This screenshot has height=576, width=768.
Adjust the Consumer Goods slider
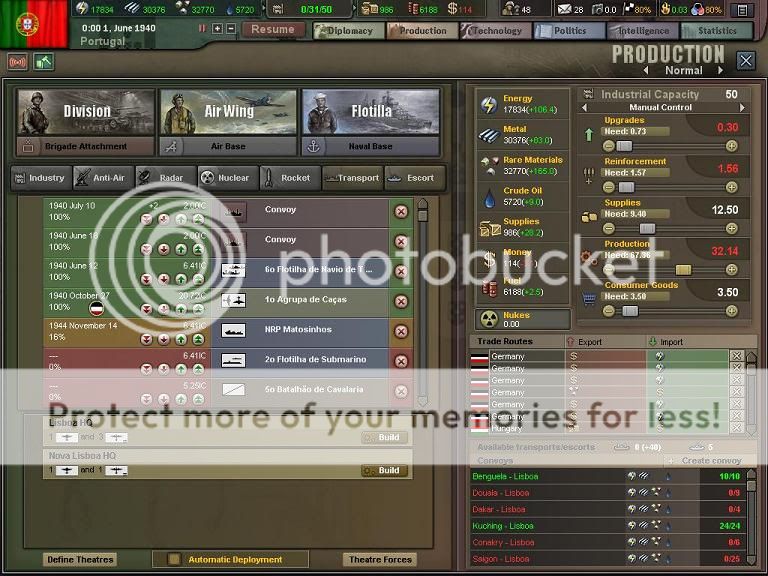click(x=630, y=311)
